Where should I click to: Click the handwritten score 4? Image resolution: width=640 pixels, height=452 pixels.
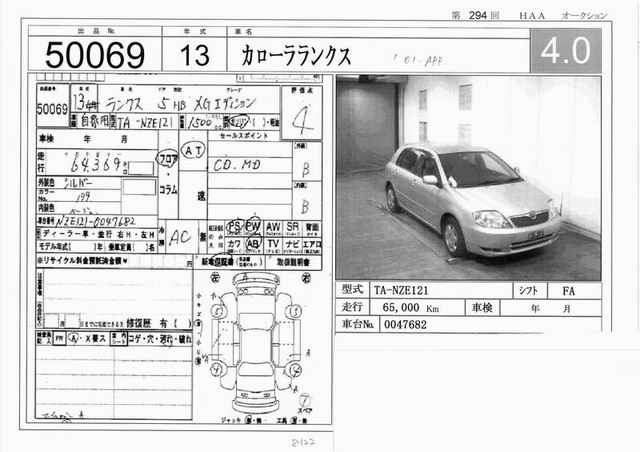click(x=302, y=120)
